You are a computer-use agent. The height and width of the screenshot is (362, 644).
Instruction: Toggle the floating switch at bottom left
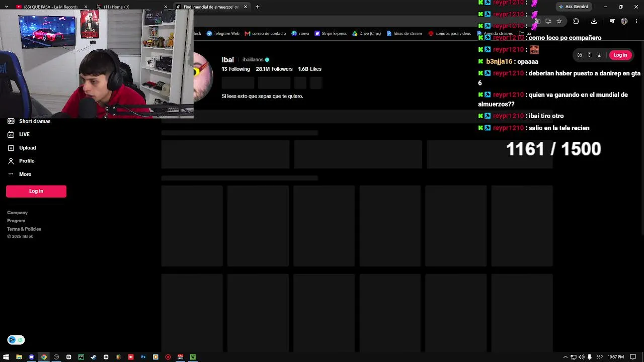coord(16,340)
